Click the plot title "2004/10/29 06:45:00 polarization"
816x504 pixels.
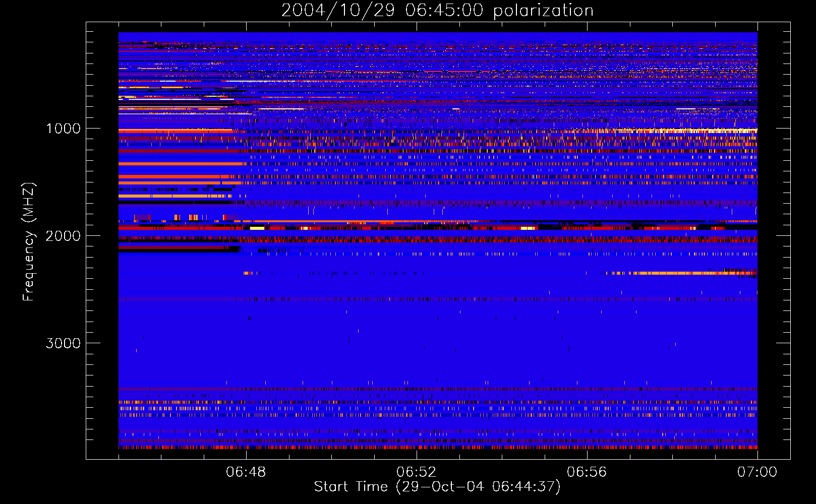pyautogui.click(x=437, y=10)
